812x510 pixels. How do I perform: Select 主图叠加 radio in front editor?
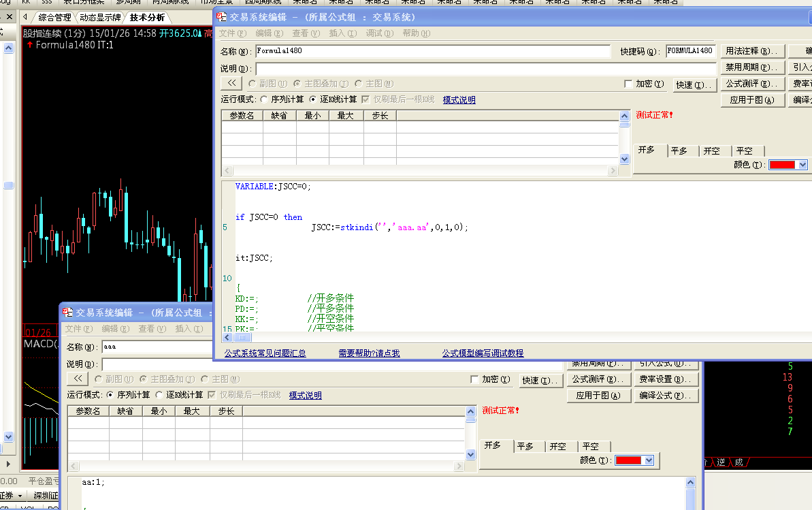pyautogui.click(x=297, y=84)
